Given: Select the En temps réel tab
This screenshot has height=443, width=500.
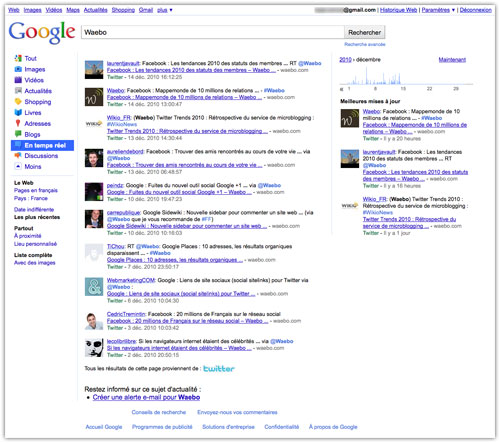Looking at the screenshot, I should tap(42, 145).
